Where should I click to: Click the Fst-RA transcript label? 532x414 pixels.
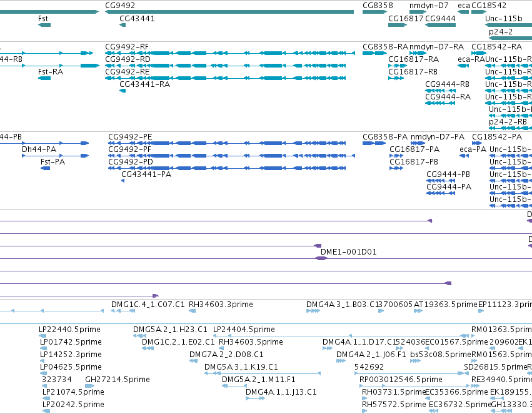pyautogui.click(x=51, y=72)
